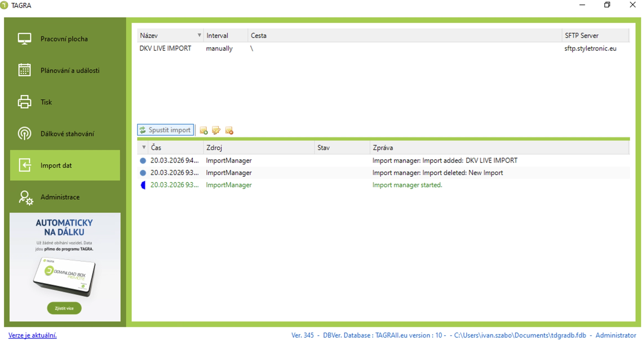
Task: Click the 'Verze je aktuální.' link
Action: 32,335
